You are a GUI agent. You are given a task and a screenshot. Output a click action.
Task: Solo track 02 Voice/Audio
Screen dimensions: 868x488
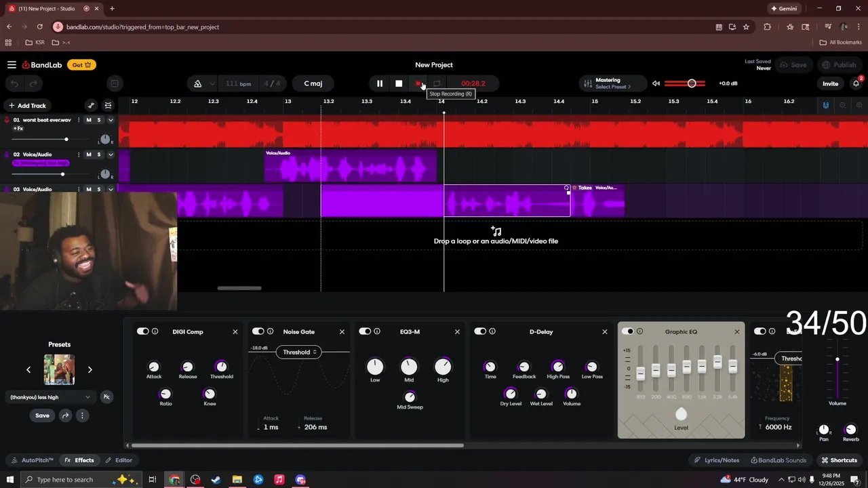pyautogui.click(x=99, y=155)
